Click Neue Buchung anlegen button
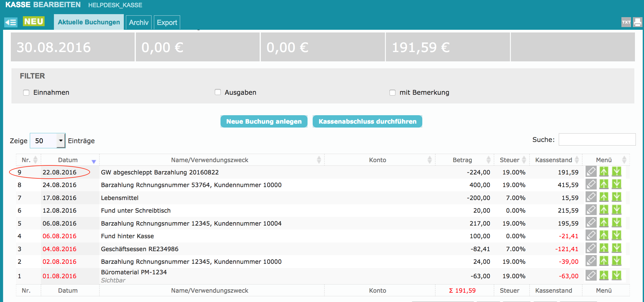 [x=264, y=122]
